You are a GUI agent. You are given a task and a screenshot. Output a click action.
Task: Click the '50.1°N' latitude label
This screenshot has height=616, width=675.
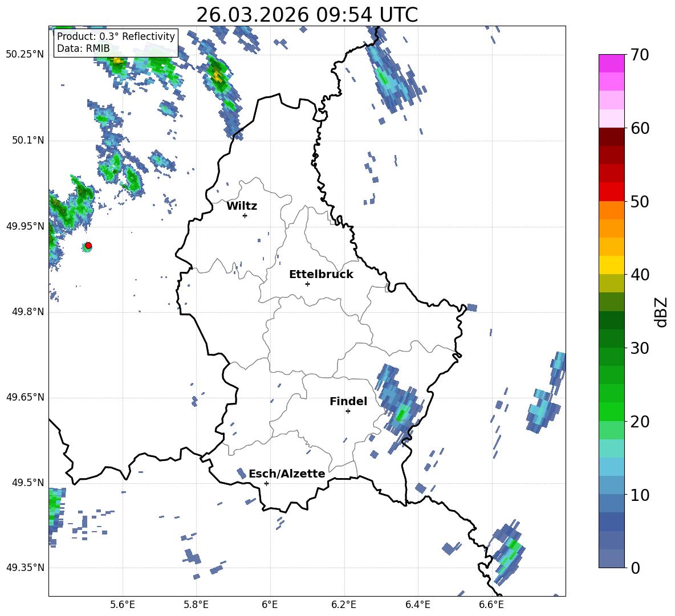(27, 140)
